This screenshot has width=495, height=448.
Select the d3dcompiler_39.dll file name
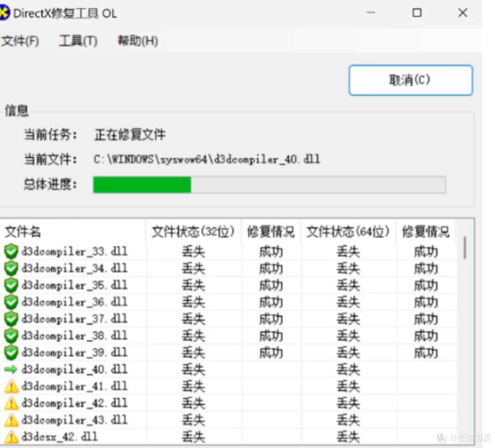75,352
